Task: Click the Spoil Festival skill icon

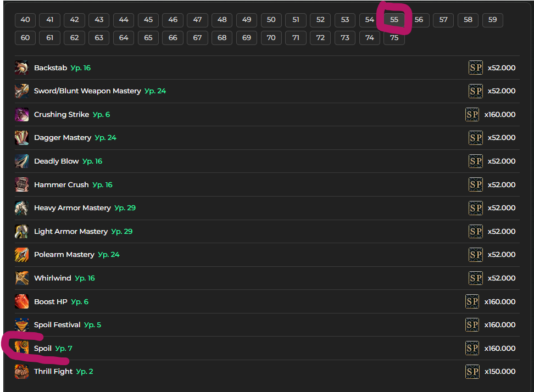Action: pyautogui.click(x=21, y=324)
